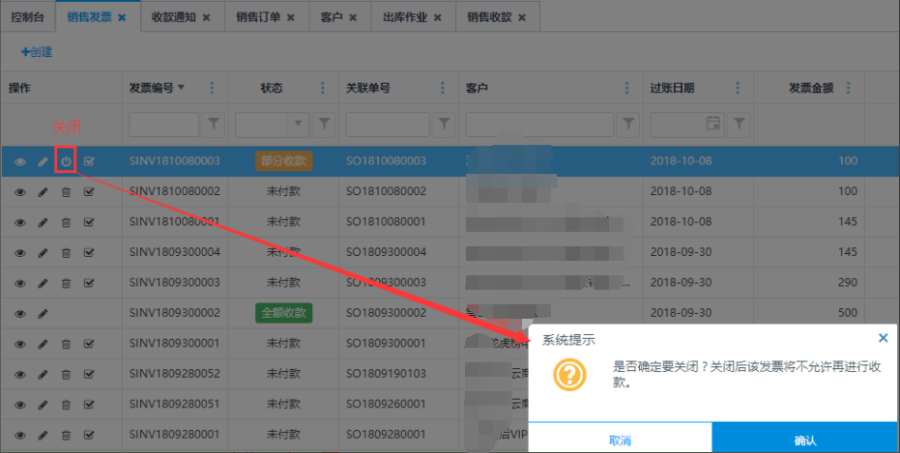900x453 pixels.
Task: Click the close (power) icon for SINV1810080003
Action: [x=66, y=160]
